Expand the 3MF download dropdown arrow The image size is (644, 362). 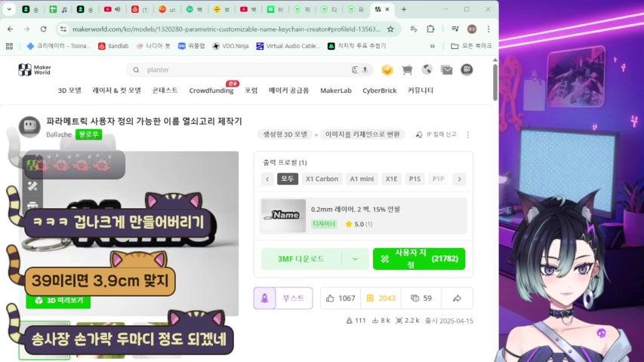[x=356, y=259]
